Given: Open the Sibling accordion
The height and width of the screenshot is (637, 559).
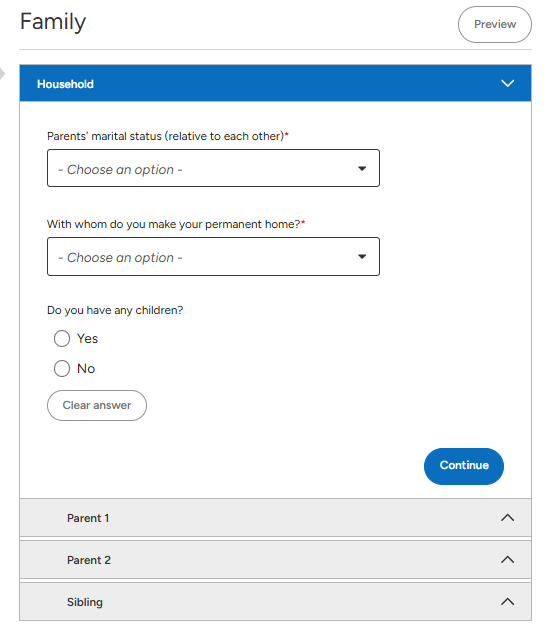Looking at the screenshot, I should [x=275, y=601].
